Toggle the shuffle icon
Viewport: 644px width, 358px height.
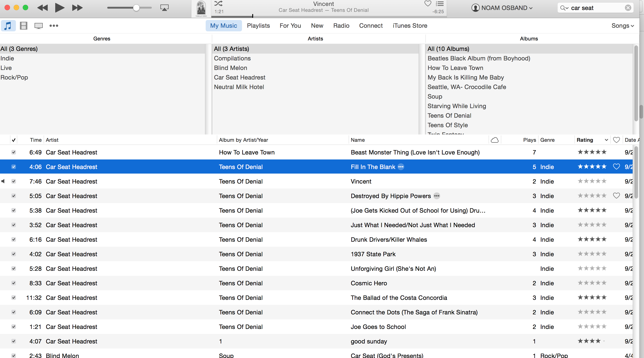pyautogui.click(x=218, y=3)
